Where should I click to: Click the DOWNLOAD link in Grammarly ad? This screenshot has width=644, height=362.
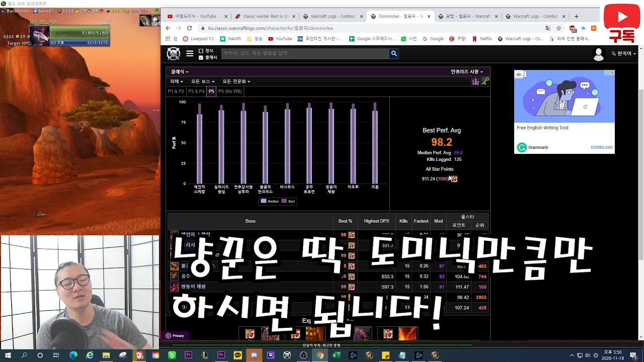(x=602, y=147)
